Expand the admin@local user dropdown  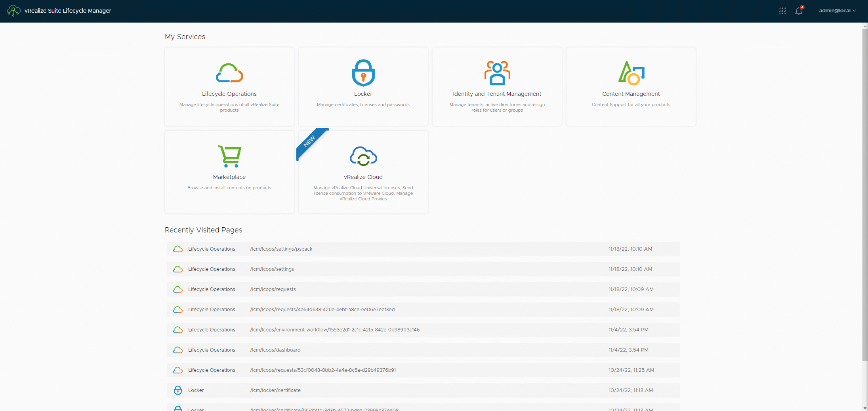(837, 11)
